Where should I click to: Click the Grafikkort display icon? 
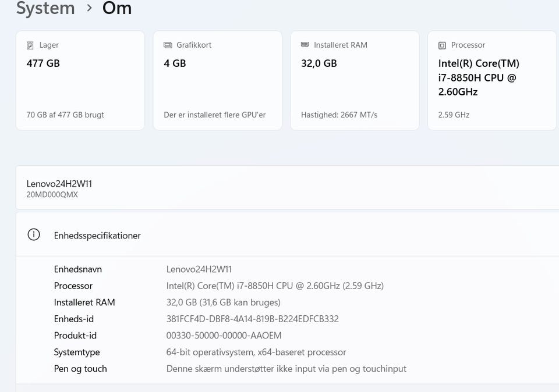(168, 45)
